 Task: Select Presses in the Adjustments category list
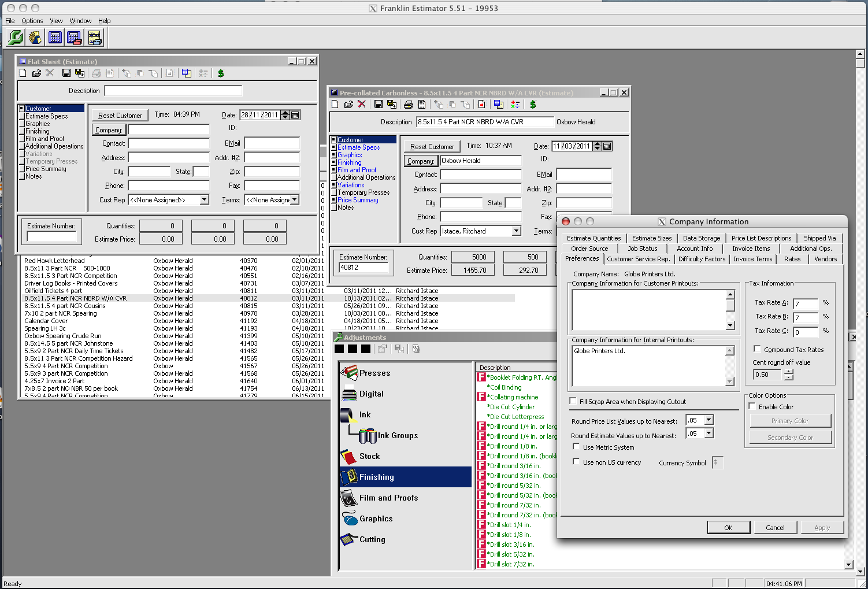406,373
